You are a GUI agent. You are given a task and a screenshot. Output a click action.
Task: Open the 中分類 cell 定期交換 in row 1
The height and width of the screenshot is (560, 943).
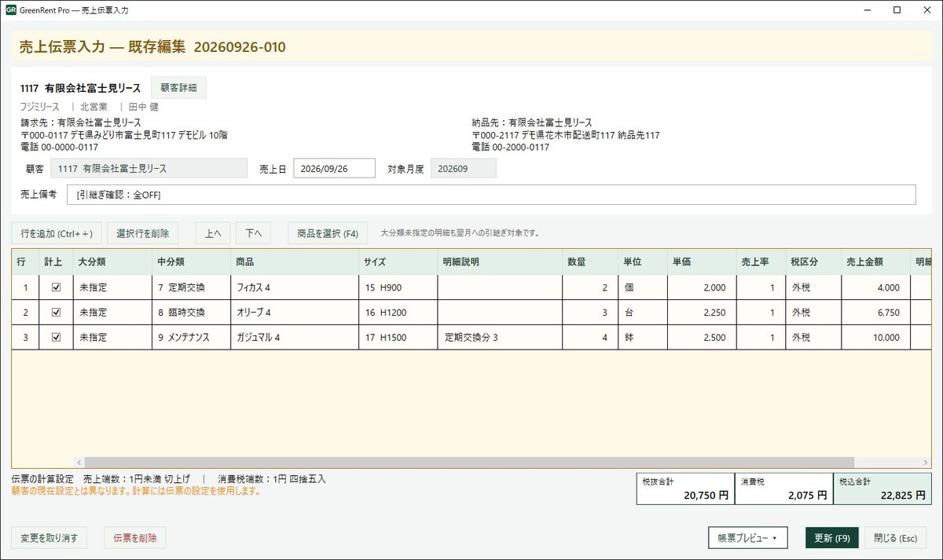pyautogui.click(x=191, y=287)
